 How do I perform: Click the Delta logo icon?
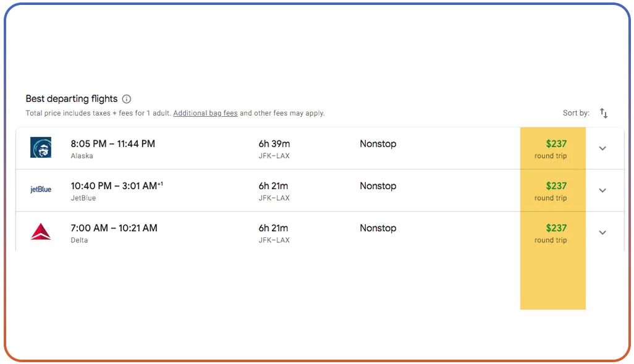click(41, 232)
